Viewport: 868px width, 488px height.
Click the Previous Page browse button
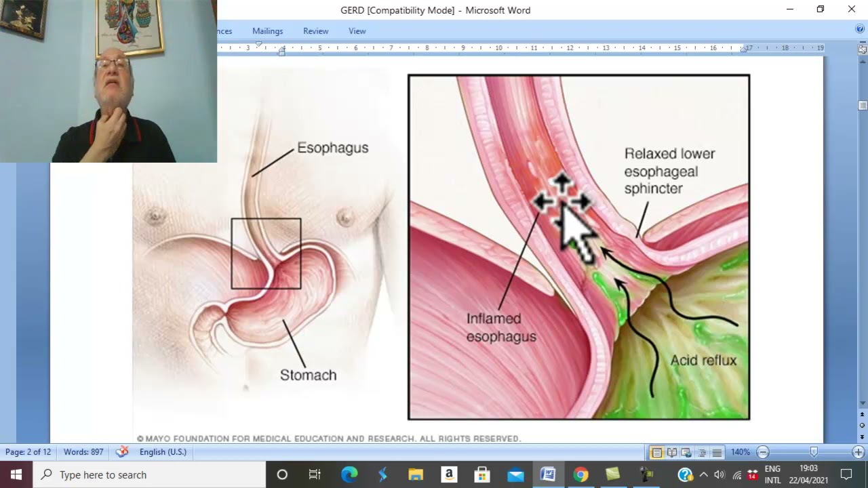pyautogui.click(x=863, y=414)
